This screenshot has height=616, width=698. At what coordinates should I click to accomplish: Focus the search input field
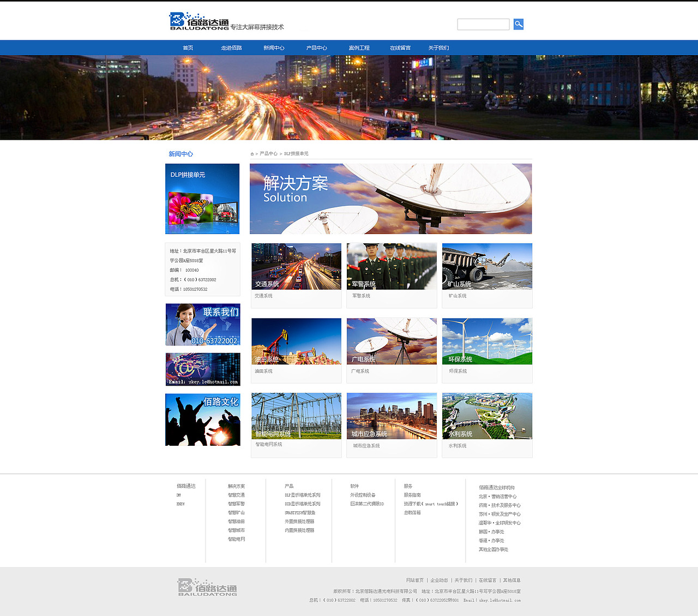483,24
